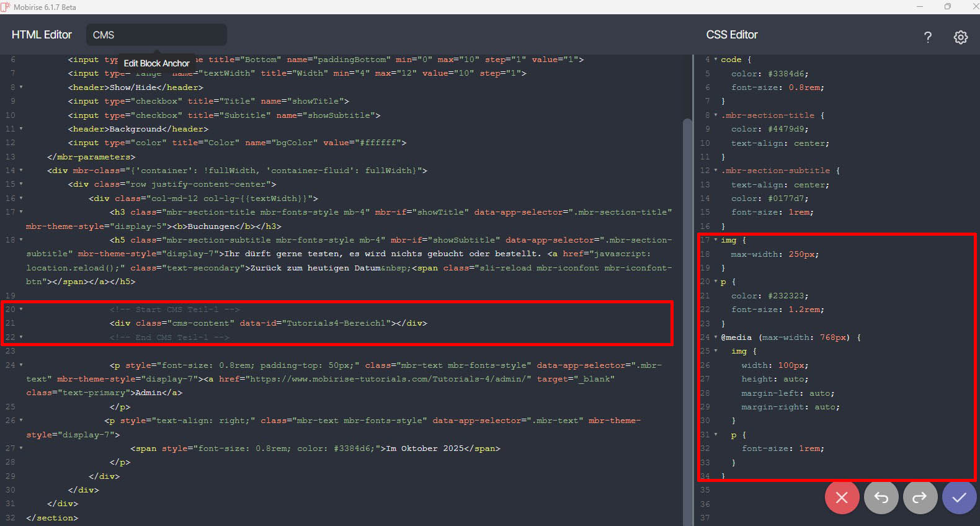This screenshot has width=980, height=526.
Task: Fold the Start CMS comment on HTML line 20
Action: click(x=21, y=309)
